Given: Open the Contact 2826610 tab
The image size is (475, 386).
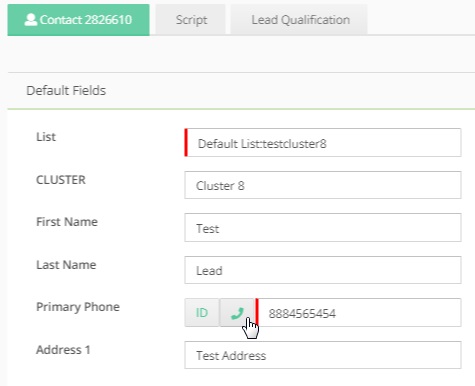Looking at the screenshot, I should tap(79, 20).
